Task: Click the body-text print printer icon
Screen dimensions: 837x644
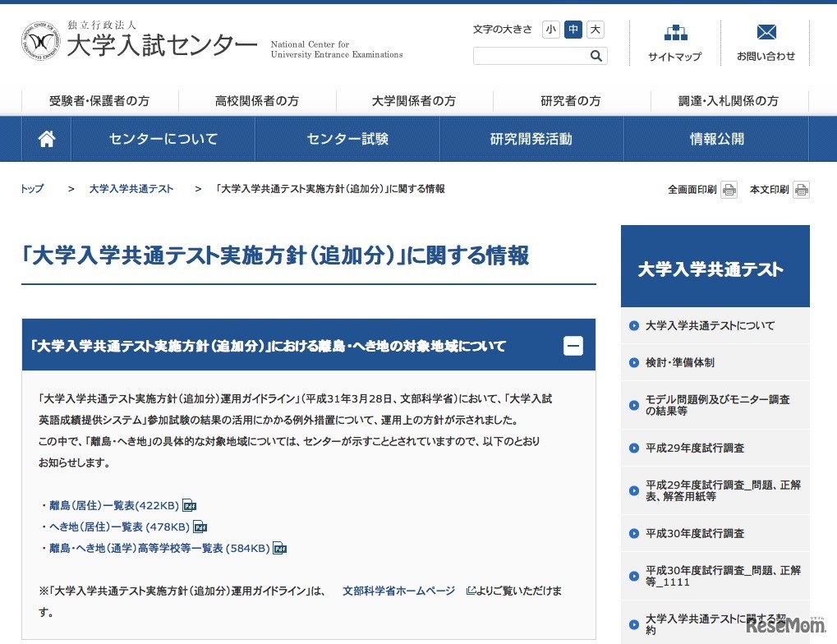Action: (x=801, y=190)
